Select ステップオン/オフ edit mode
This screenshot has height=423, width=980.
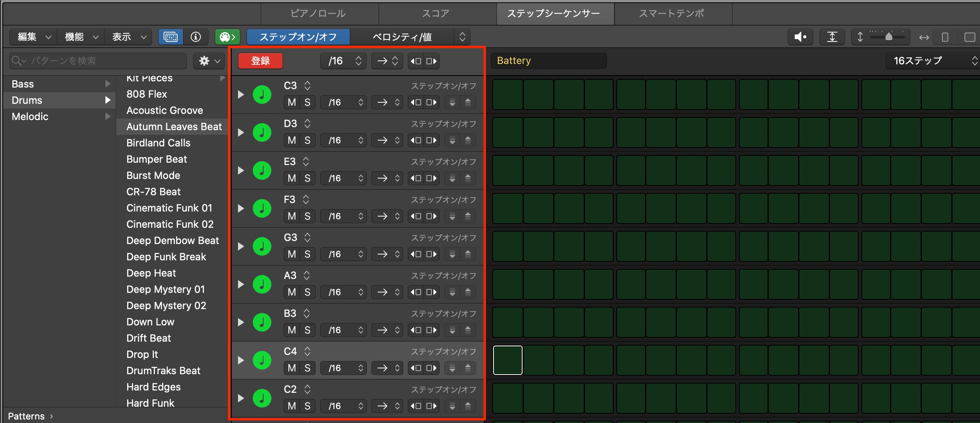pos(298,37)
